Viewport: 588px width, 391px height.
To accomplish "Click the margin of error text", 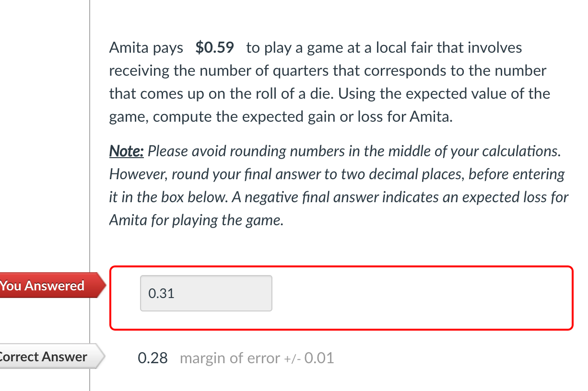I will point(229,357).
